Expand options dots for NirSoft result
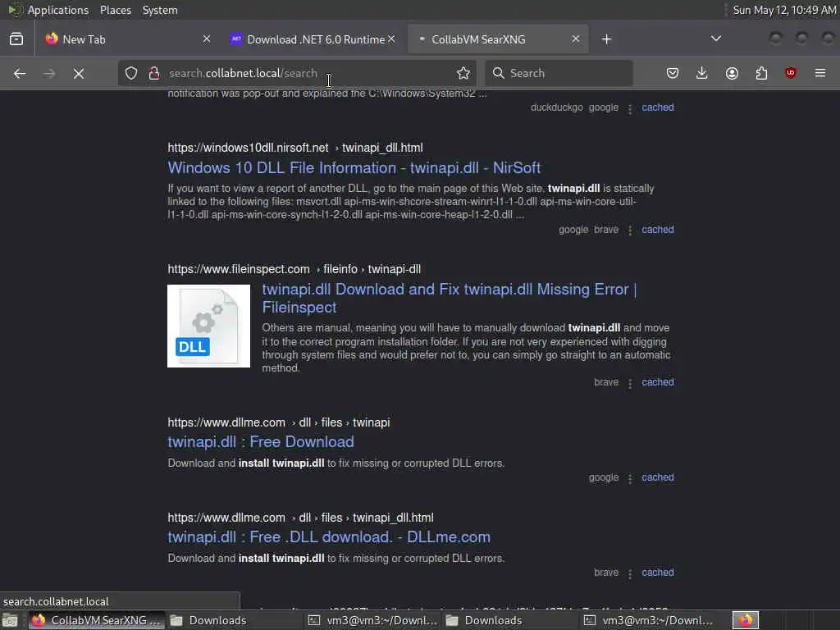The image size is (840, 630). pyautogui.click(x=630, y=231)
